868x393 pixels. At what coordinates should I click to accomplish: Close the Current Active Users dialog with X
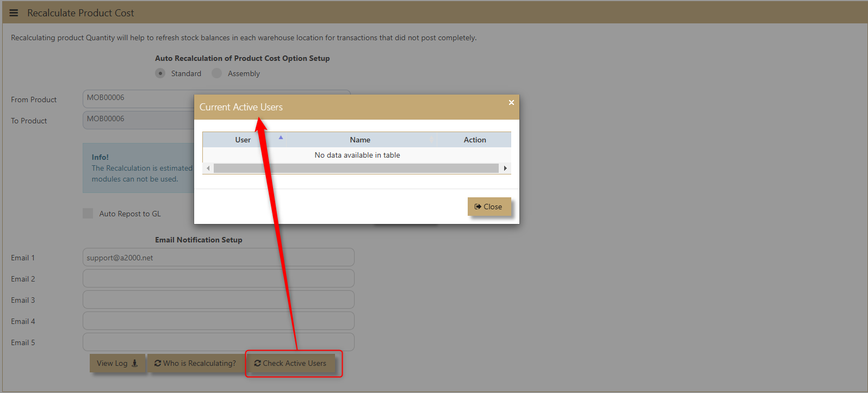(511, 103)
